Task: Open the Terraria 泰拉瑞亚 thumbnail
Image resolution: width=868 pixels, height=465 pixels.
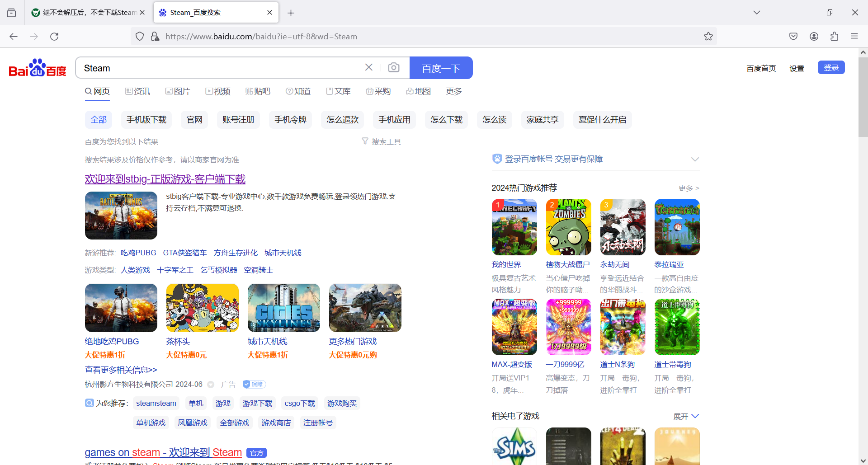Action: 677,227
